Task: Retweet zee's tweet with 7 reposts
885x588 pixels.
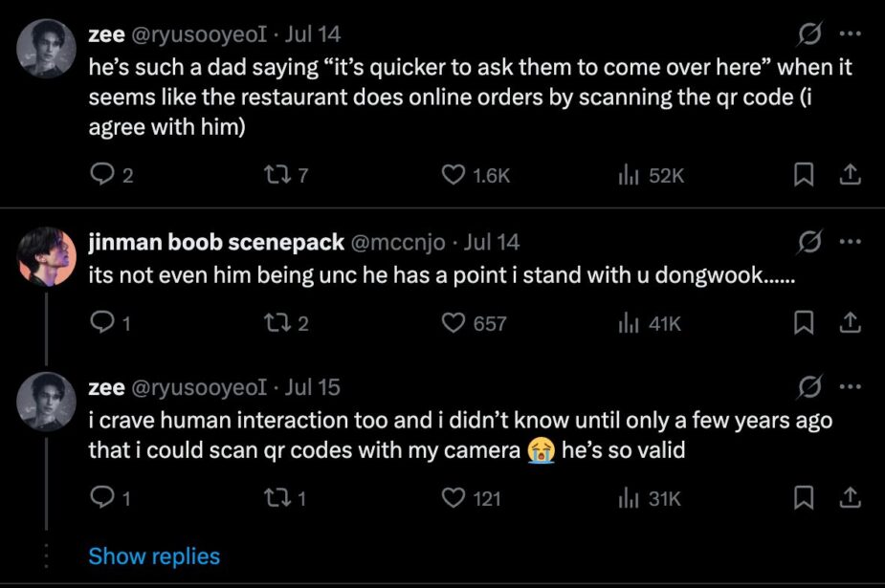Action: pyautogui.click(x=287, y=175)
